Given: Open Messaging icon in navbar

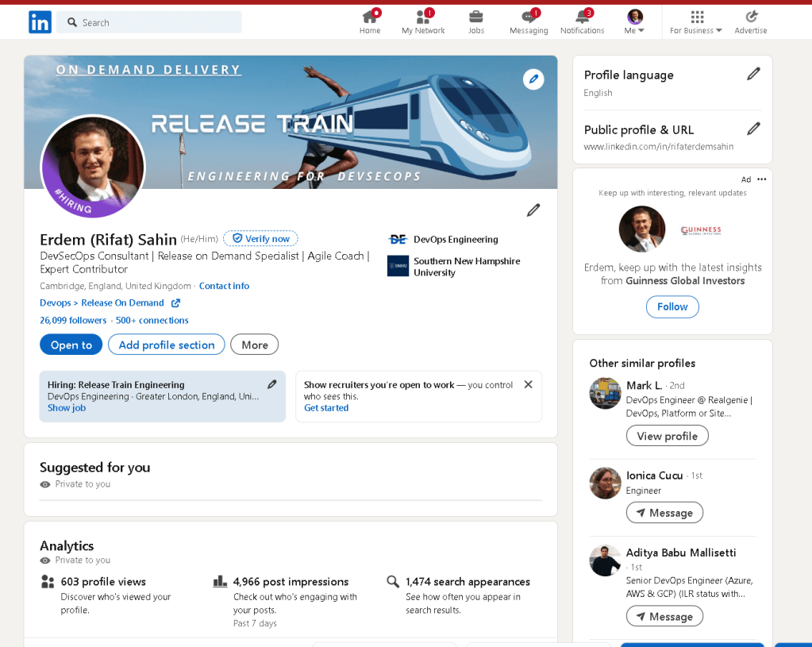Looking at the screenshot, I should [529, 17].
